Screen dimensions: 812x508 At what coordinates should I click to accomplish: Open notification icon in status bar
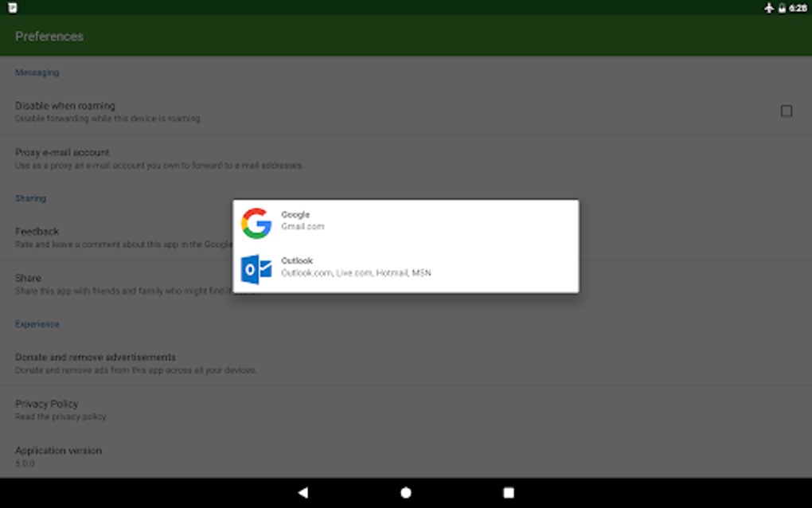click(13, 8)
